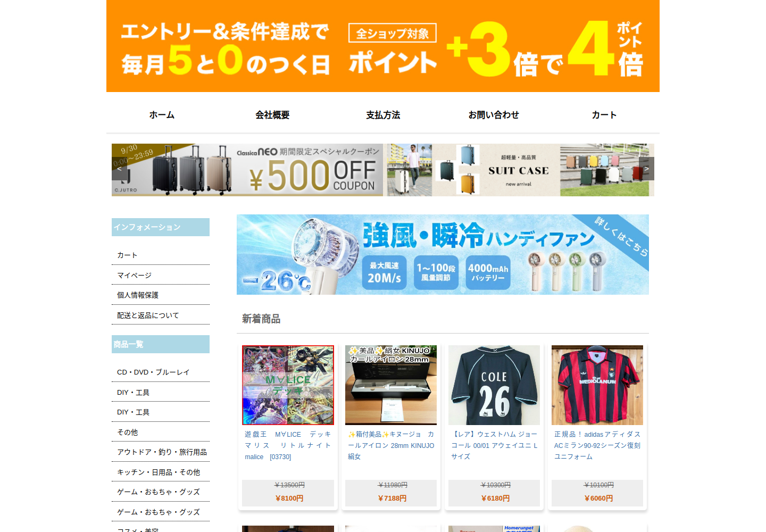
Task: Select the アウトドア・釣り・旅行用品 category
Action: [161, 452]
